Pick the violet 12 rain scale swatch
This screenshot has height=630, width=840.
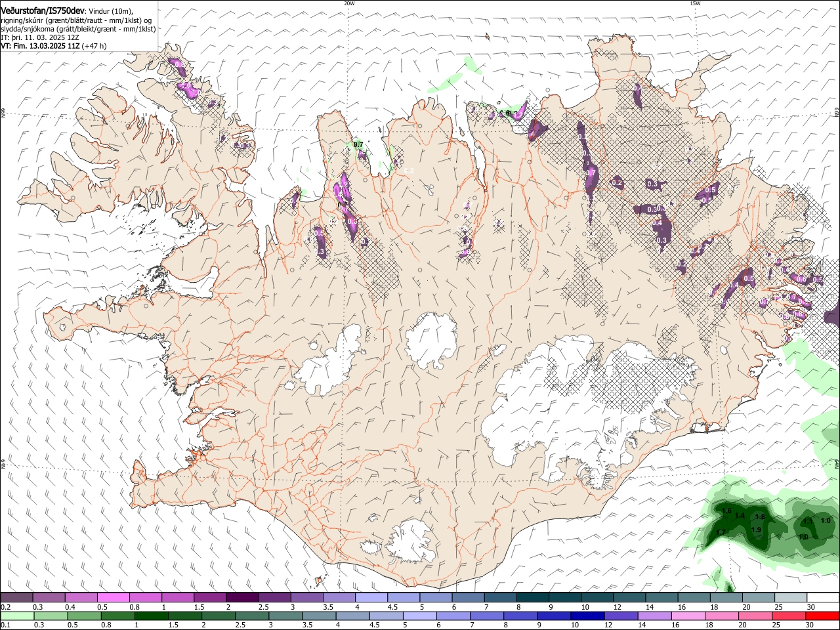click(x=620, y=616)
